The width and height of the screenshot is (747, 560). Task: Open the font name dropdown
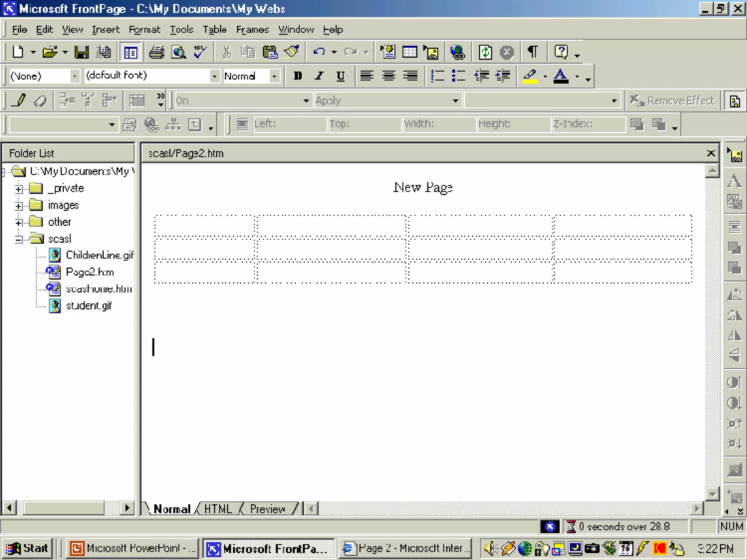(x=214, y=76)
